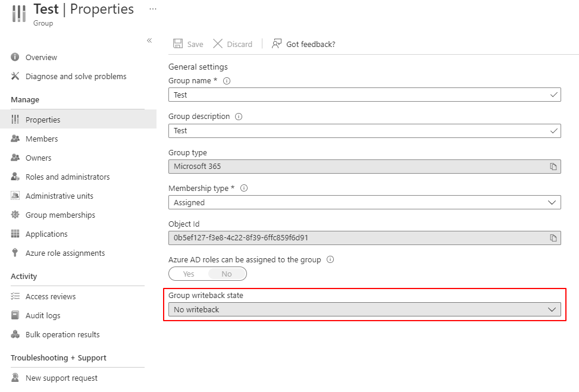Screen dimensions: 579x392
Task: Open Administrative units
Action: click(x=59, y=196)
